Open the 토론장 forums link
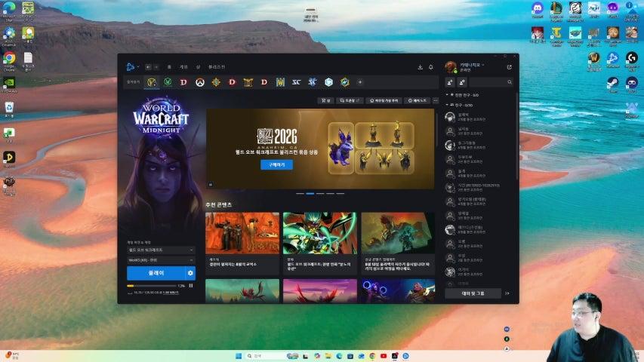 click(x=350, y=100)
